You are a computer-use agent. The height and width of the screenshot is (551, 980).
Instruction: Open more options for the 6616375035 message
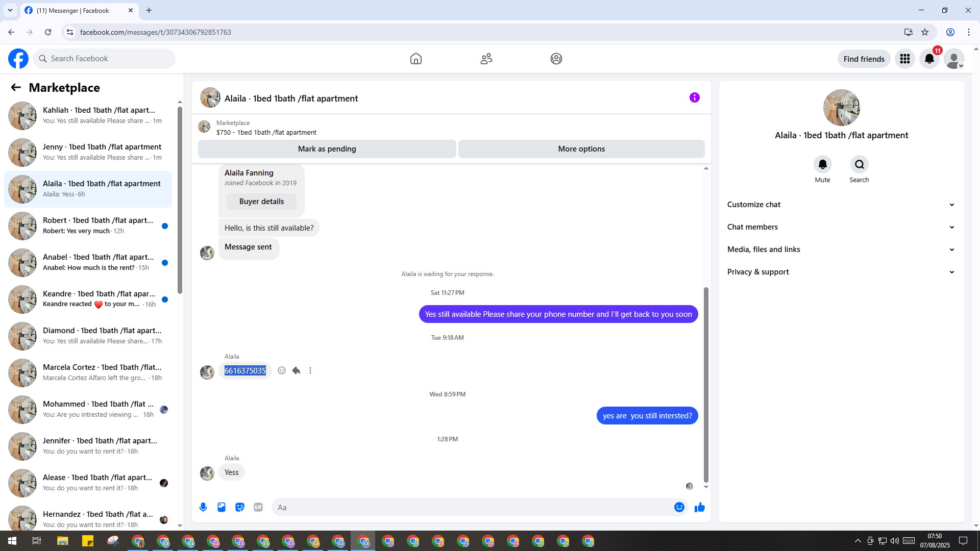click(310, 370)
